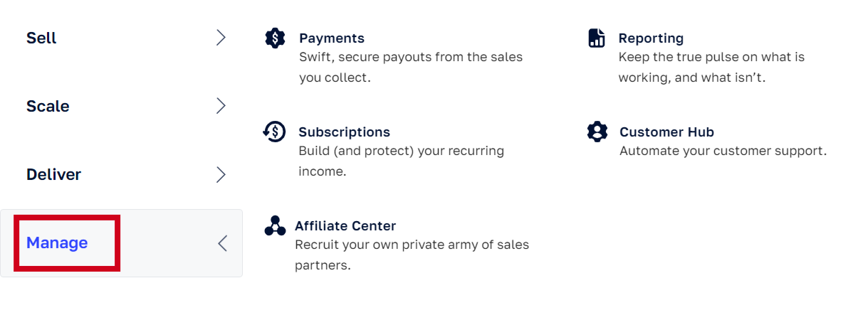
Task: Click the Customer Hub person gear icon
Action: 597,132
